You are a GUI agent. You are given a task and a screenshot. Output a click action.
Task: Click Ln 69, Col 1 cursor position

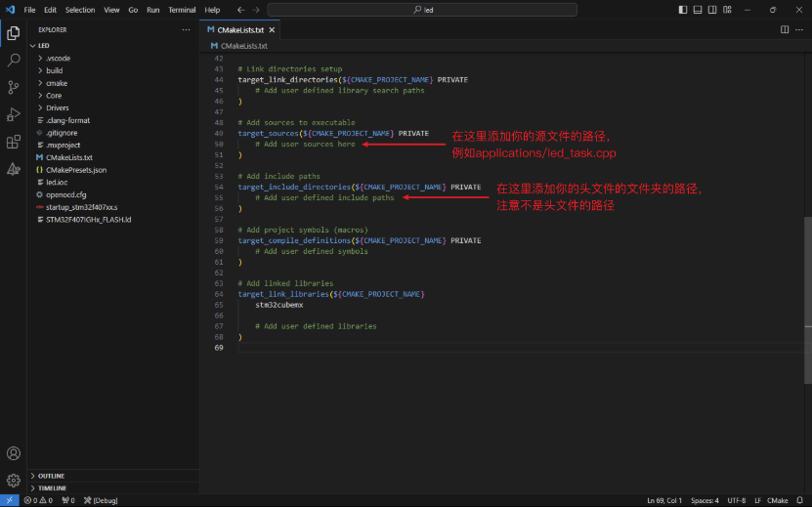pos(664,500)
